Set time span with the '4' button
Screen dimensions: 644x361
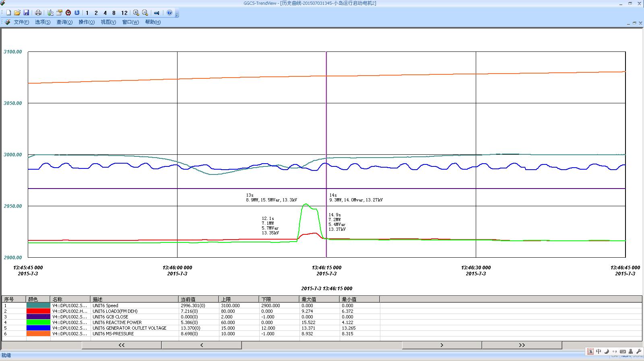click(105, 13)
